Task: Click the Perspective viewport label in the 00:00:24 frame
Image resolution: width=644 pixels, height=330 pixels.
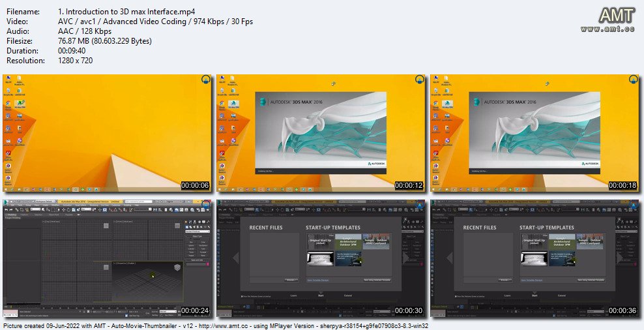Action: [x=124, y=263]
